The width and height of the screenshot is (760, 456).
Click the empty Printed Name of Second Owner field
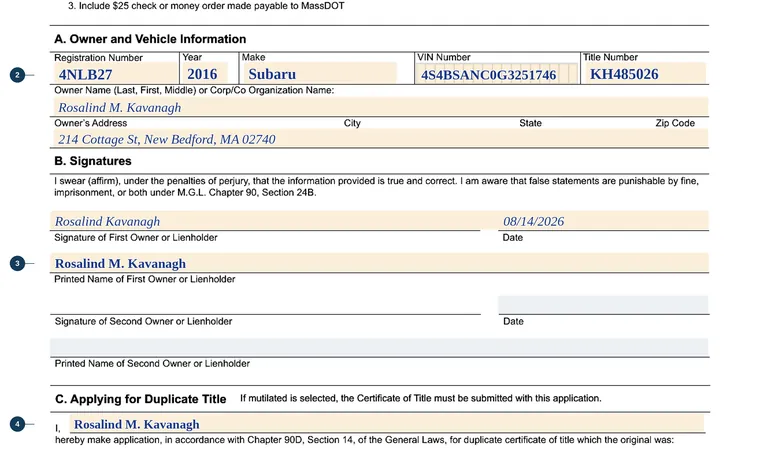coord(379,347)
